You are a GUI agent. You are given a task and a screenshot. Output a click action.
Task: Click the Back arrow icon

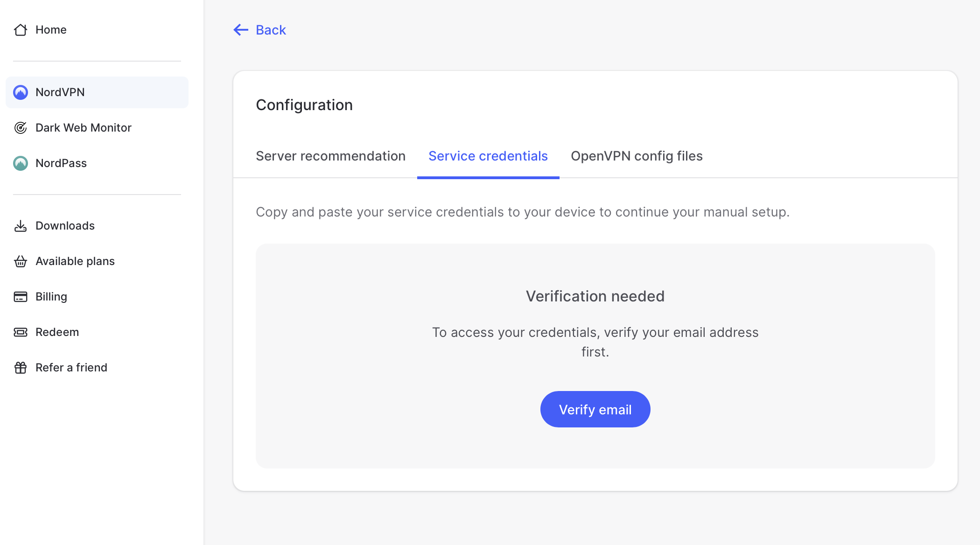241,30
